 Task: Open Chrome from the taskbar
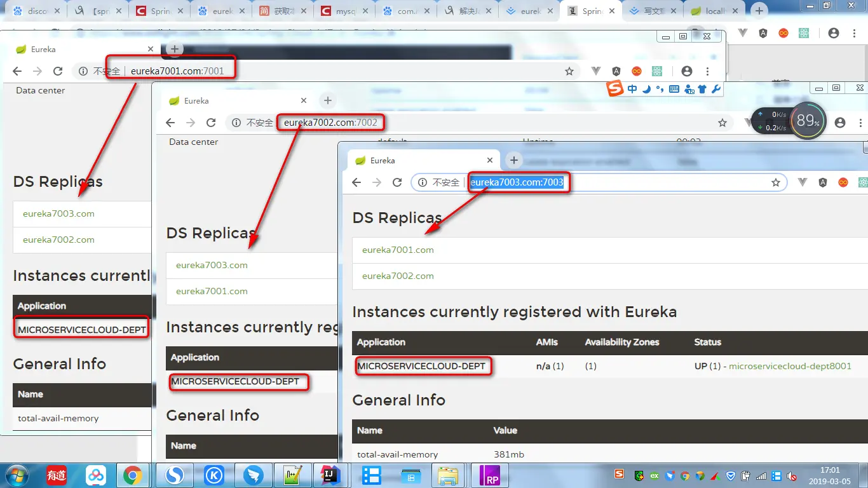[133, 475]
